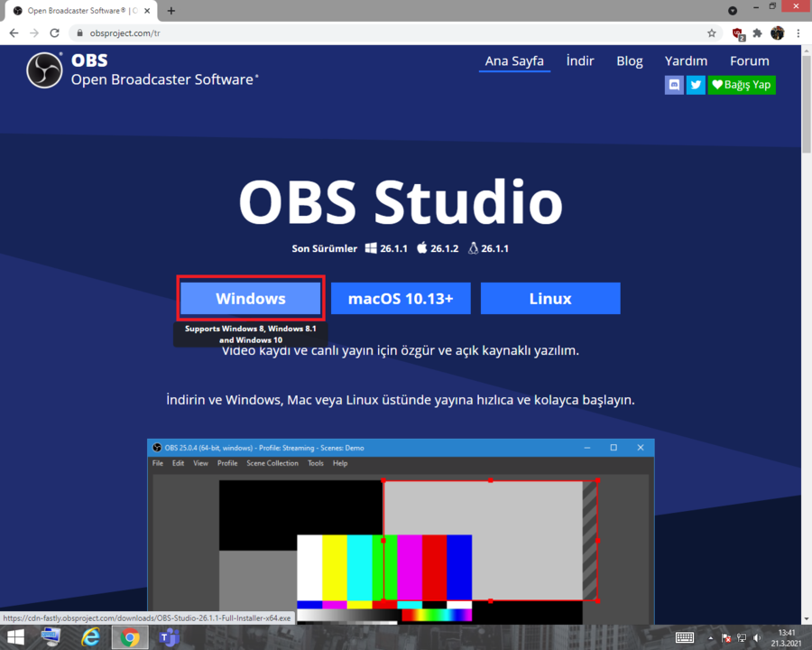Viewport: 812px width, 650px height.
Task: Open the İndir menu item
Action: pos(580,61)
